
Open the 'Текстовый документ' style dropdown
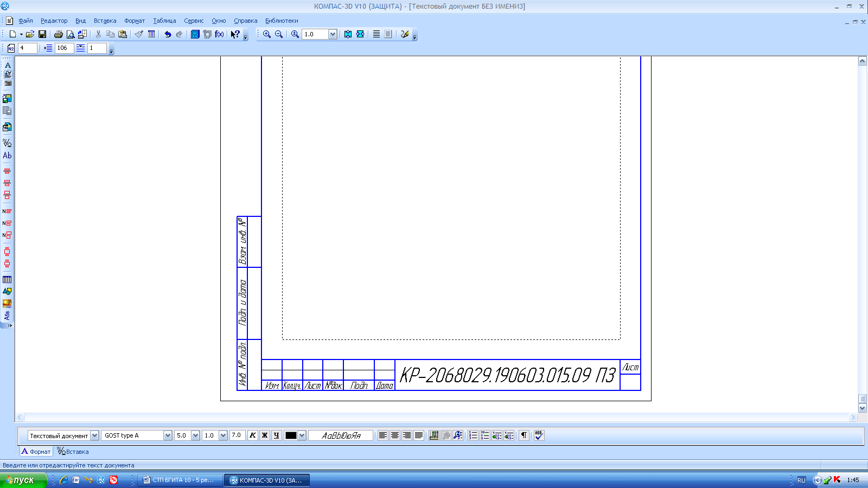click(x=94, y=435)
